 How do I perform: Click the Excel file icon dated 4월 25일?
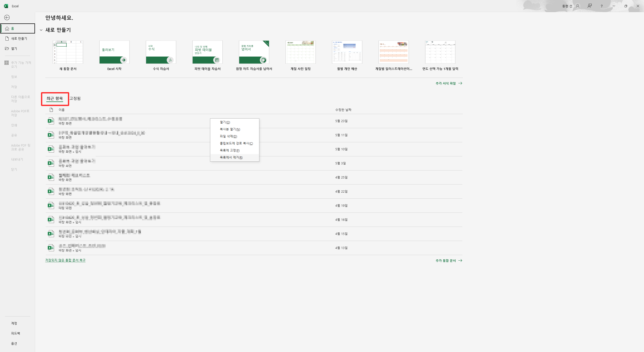[x=51, y=177]
